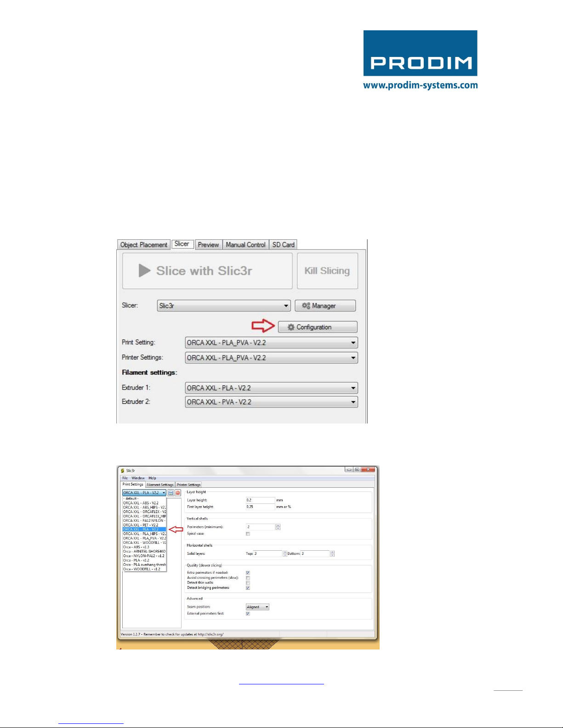Choose 'ORCA XXL - PA12 NYLON' preset
The image size is (563, 728).
[144, 521]
